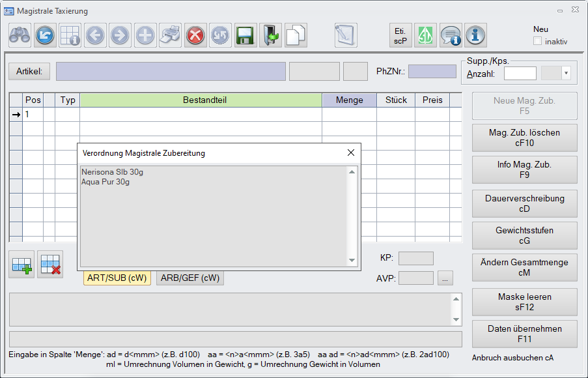Screen dimensions: 588x378
Task: Click the add table row icon
Action: pos(21,264)
